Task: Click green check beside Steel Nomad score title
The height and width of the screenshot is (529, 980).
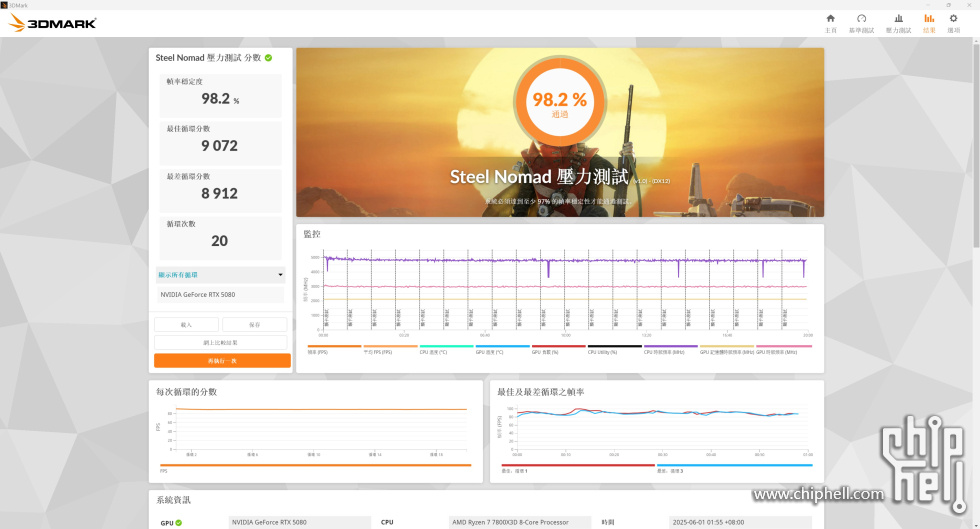Action: point(268,58)
